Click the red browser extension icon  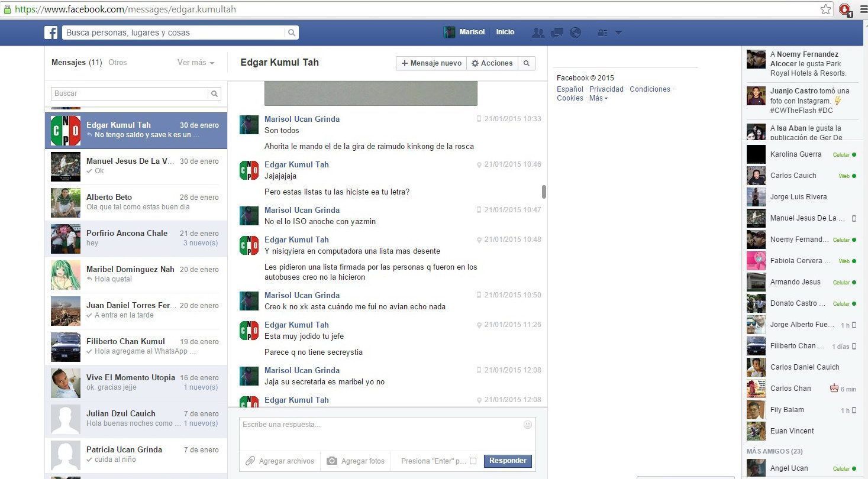[x=845, y=9]
